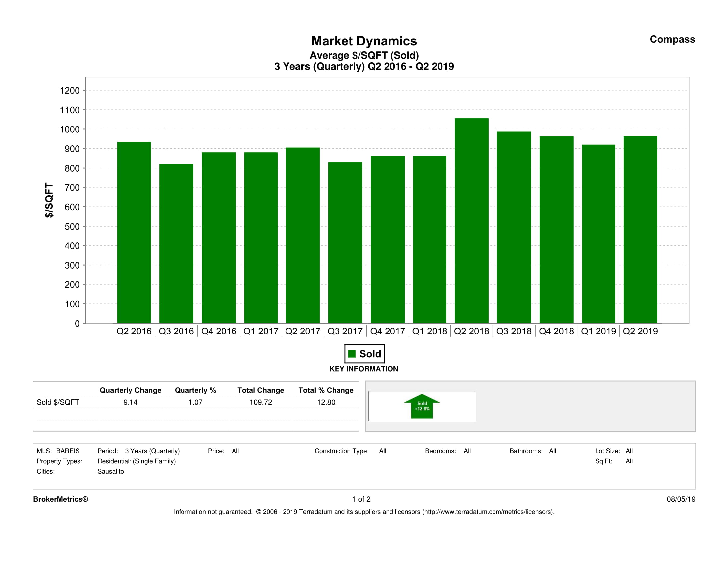
Task: Click the BrokerMetrics footer text
Action: 60,499
